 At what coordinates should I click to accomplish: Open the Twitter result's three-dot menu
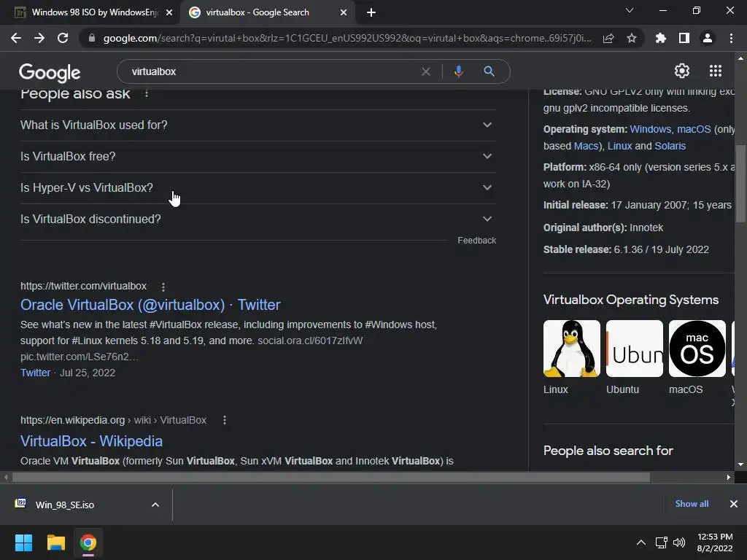click(x=163, y=287)
